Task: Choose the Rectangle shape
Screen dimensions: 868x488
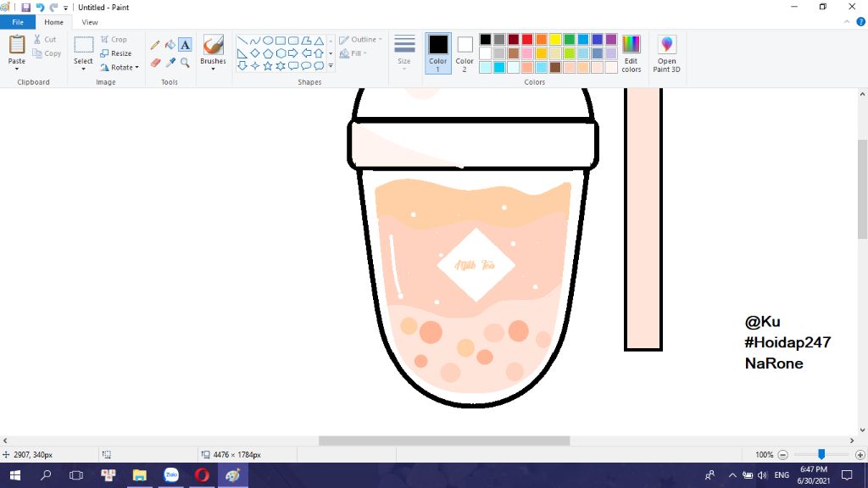Action: click(281, 41)
